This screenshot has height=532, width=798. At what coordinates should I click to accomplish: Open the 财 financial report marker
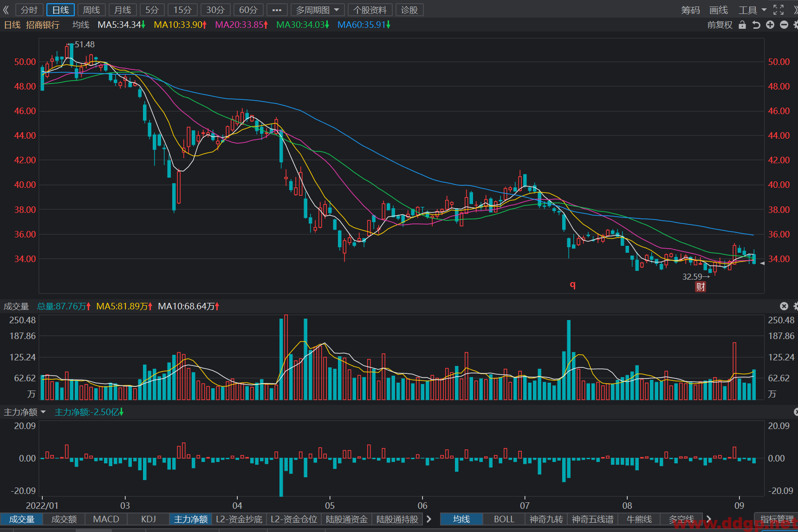pos(701,287)
